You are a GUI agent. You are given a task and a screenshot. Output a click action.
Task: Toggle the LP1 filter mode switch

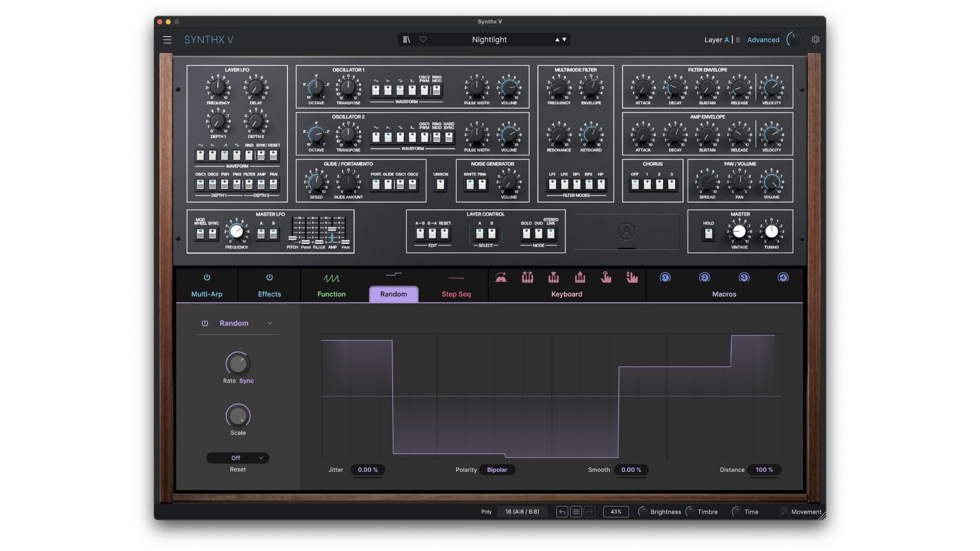coord(552,184)
